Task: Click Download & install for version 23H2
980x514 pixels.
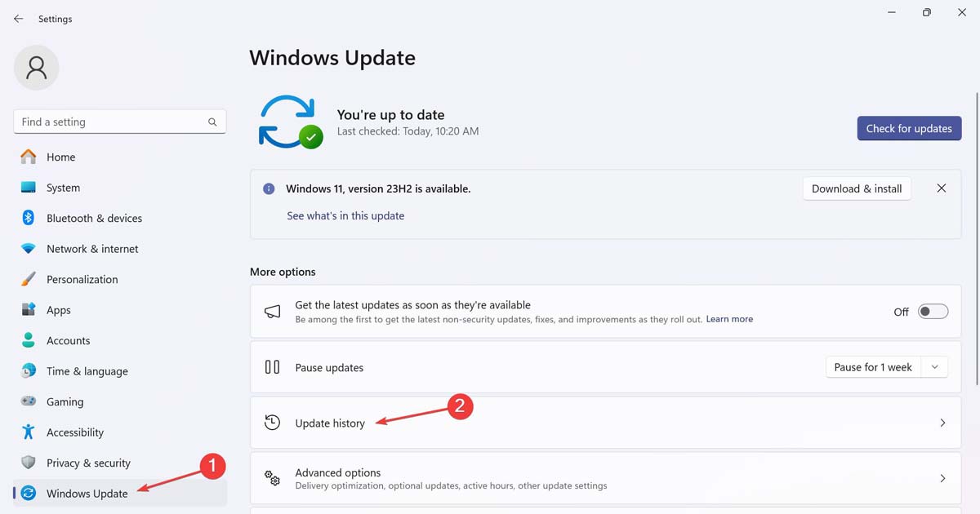Action: (856, 188)
